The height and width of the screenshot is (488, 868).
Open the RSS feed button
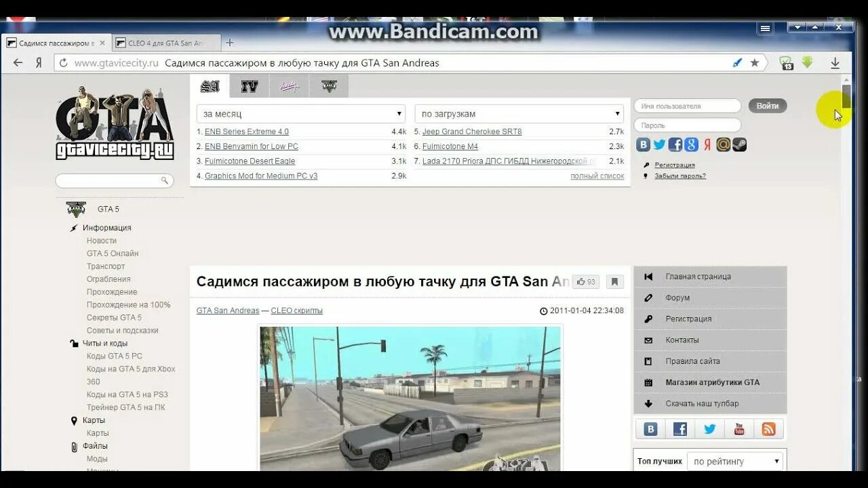768,429
